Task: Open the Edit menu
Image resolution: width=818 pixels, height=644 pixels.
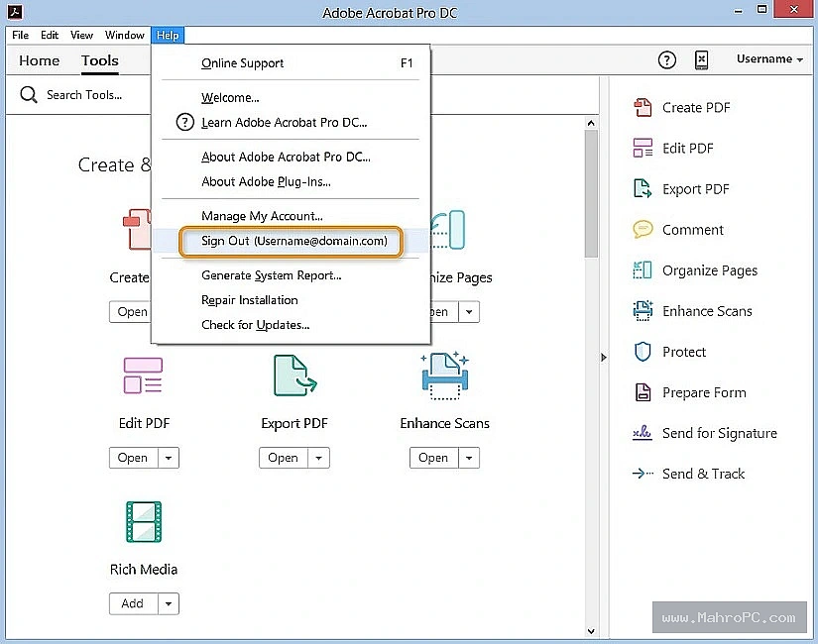Action: (50, 35)
